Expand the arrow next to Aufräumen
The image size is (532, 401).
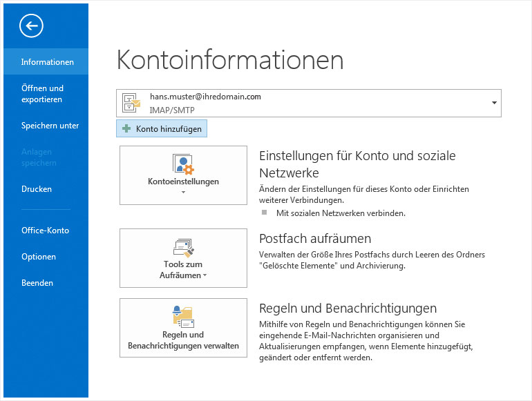point(205,275)
